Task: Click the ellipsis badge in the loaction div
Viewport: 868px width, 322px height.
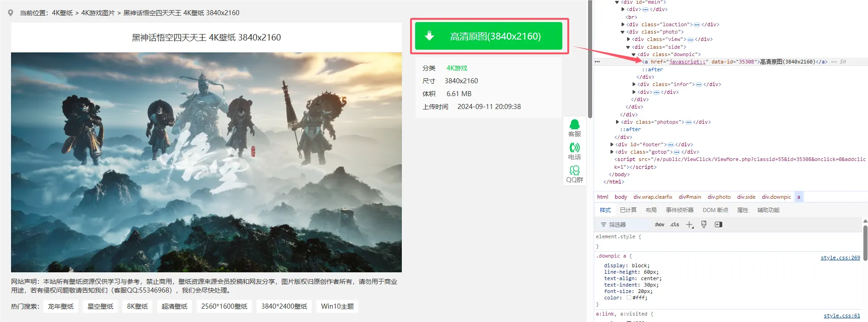Action: coord(697,24)
